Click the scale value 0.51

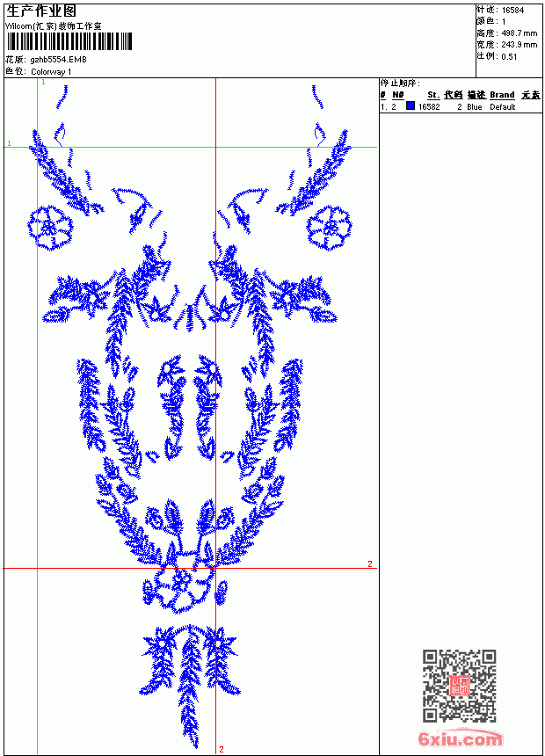[x=509, y=57]
